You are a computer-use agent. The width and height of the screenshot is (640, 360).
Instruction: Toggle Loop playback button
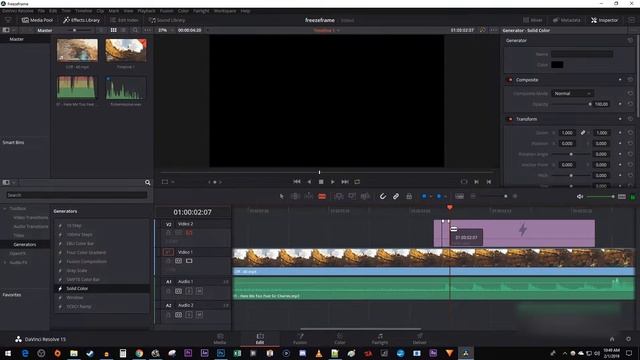click(x=357, y=182)
